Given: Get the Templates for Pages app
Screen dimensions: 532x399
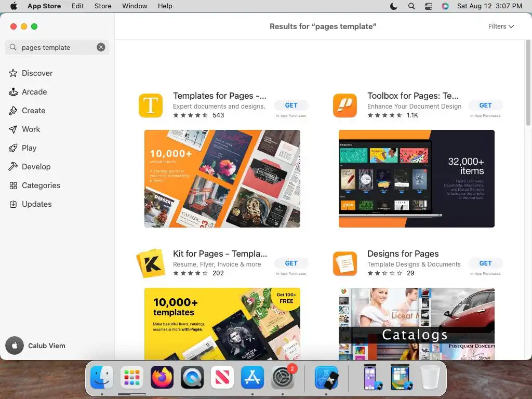Looking at the screenshot, I should [x=291, y=105].
